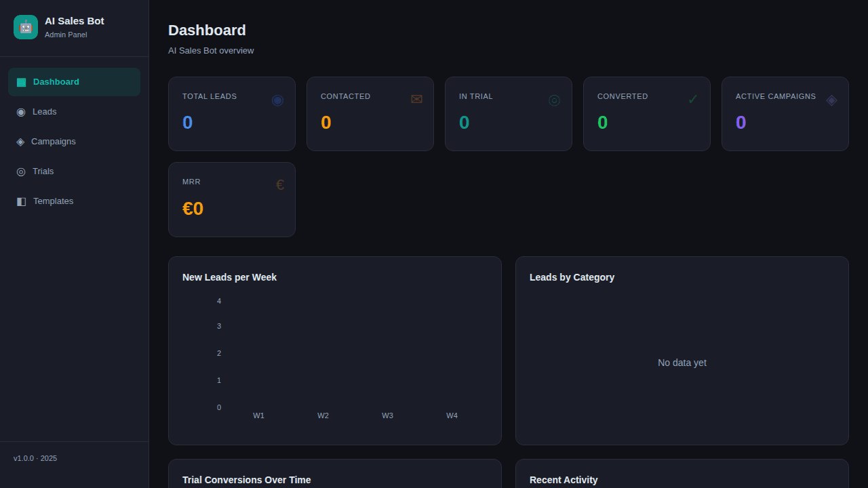868x488 pixels.
Task: Open the Leads page from sidebar
Action: pos(45,112)
